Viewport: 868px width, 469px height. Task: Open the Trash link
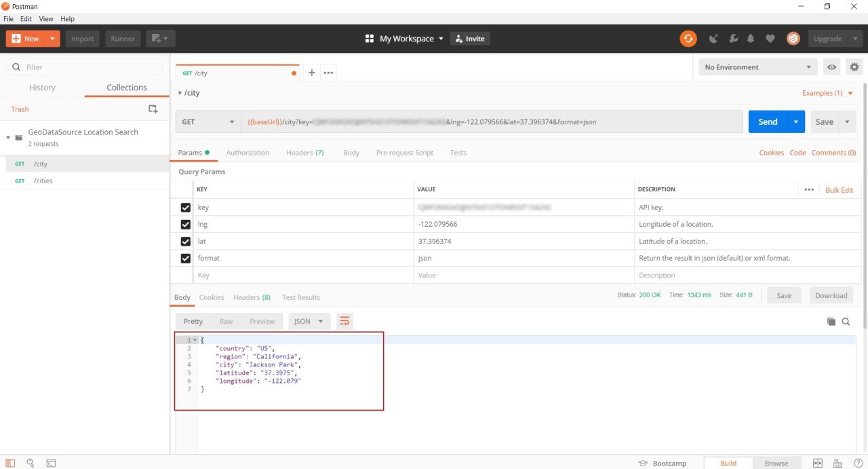click(x=20, y=109)
